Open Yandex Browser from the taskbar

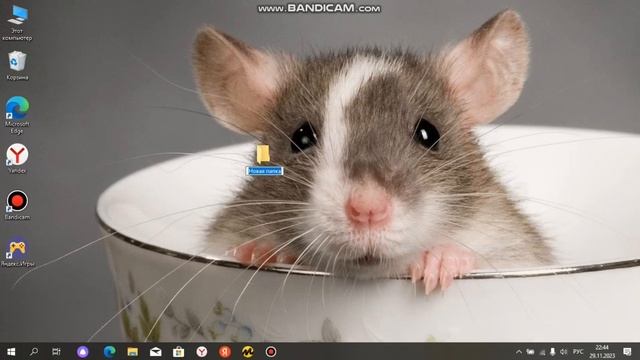(202, 351)
